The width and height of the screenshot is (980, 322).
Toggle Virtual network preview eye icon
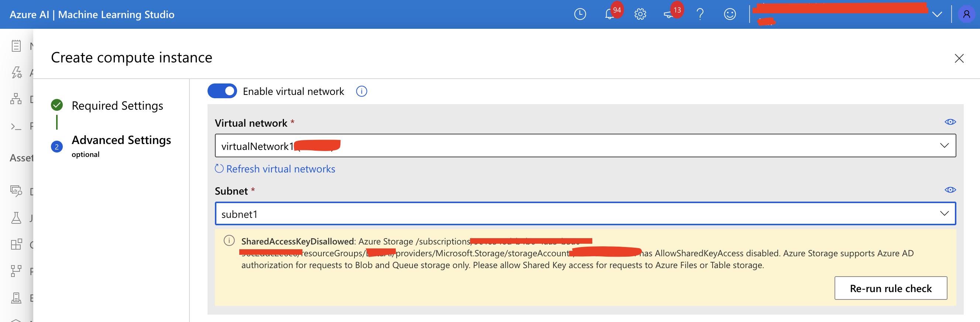point(950,122)
